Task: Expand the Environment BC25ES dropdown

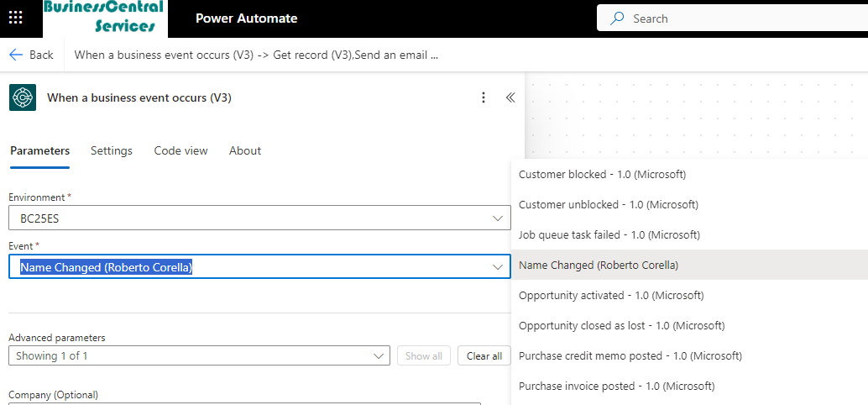Action: (x=497, y=218)
